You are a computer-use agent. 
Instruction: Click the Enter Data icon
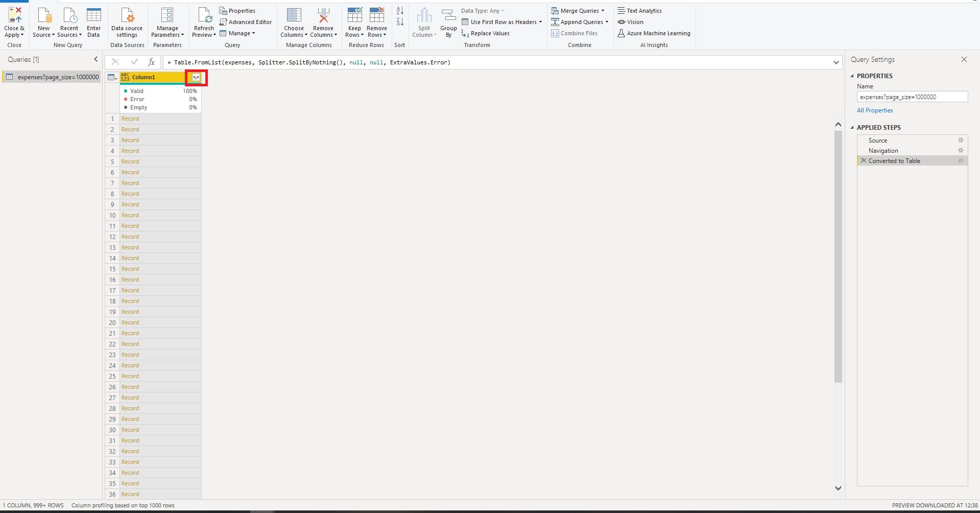click(93, 15)
